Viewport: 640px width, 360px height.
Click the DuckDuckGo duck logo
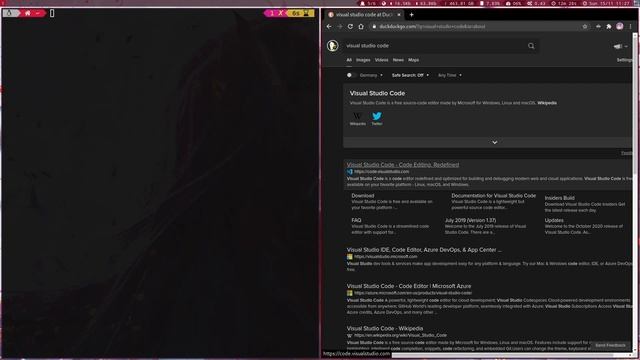(333, 46)
